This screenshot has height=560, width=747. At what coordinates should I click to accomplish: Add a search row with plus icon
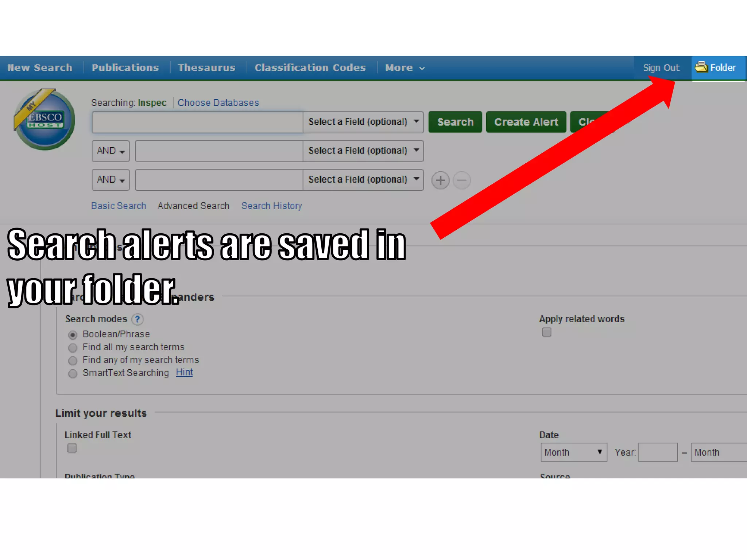(440, 180)
